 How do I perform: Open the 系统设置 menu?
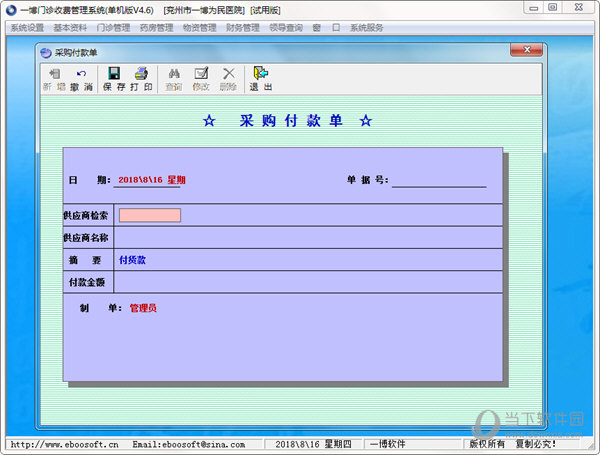pyautogui.click(x=25, y=28)
